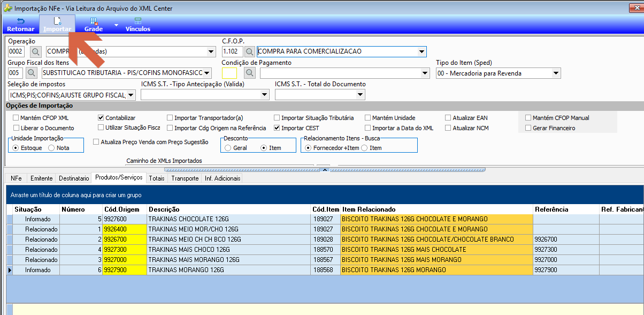Uncheck the Importar CEST checkbox

pyautogui.click(x=277, y=128)
